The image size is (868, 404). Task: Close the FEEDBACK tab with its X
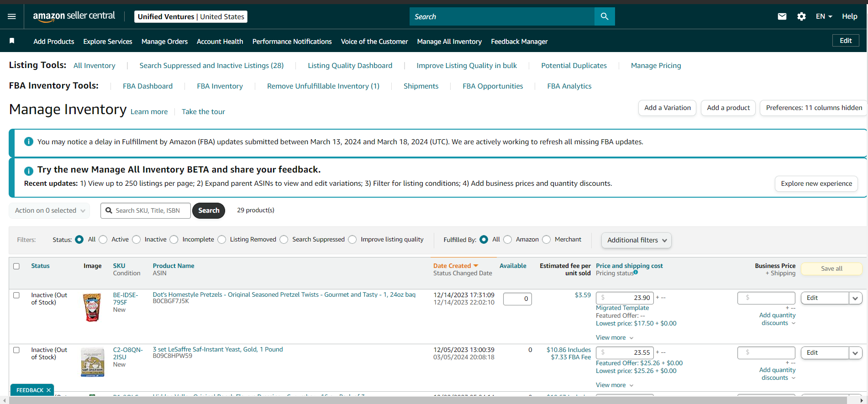48,390
